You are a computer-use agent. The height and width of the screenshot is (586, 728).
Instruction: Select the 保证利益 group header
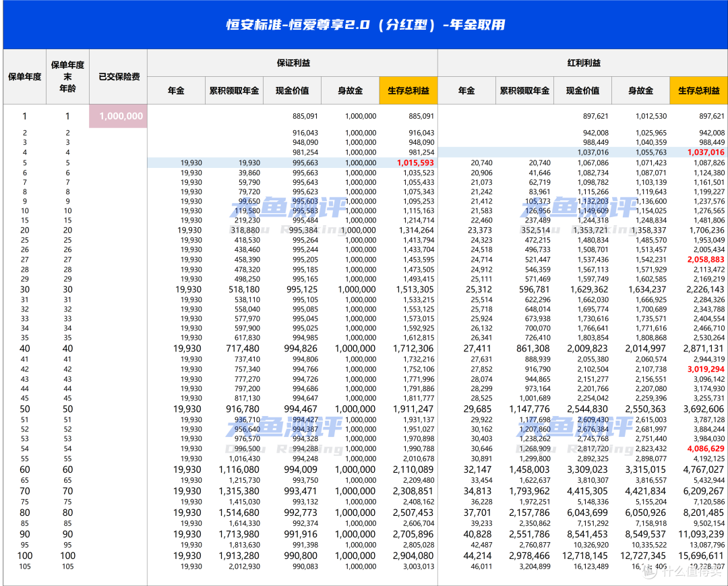293,63
